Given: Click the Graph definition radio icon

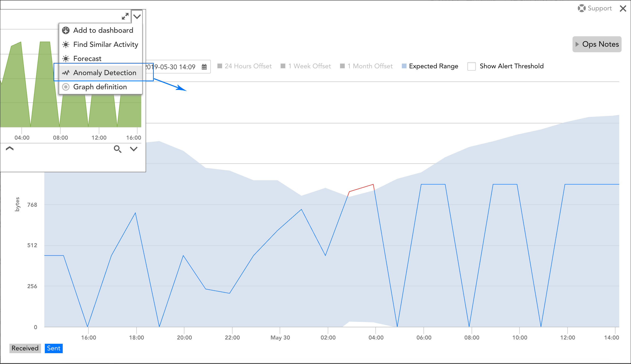Looking at the screenshot, I should (x=66, y=87).
